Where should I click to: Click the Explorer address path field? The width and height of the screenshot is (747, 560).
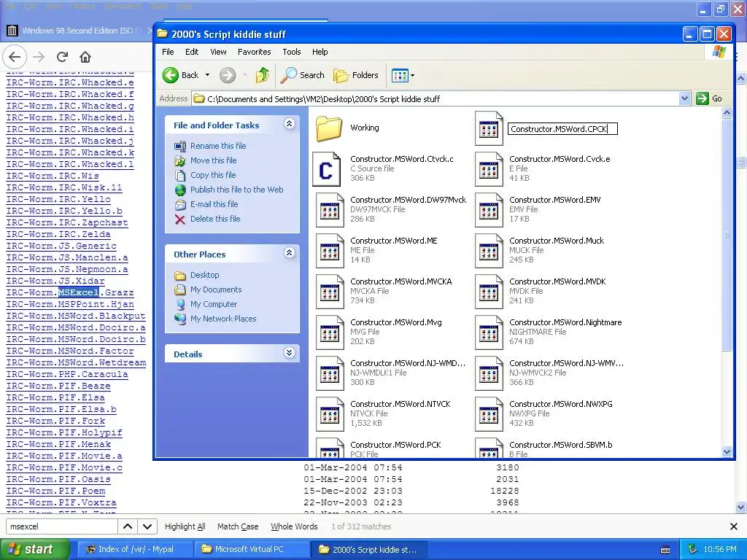tap(436, 98)
